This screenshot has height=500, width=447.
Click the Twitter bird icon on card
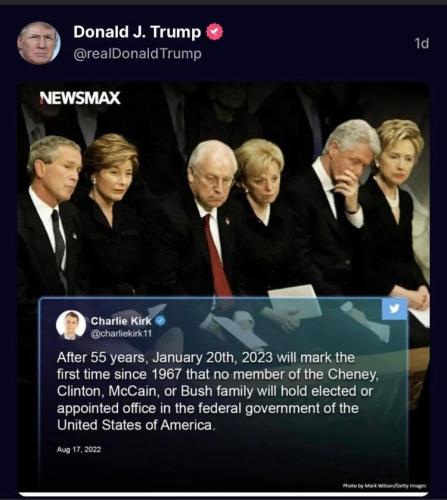point(394,309)
